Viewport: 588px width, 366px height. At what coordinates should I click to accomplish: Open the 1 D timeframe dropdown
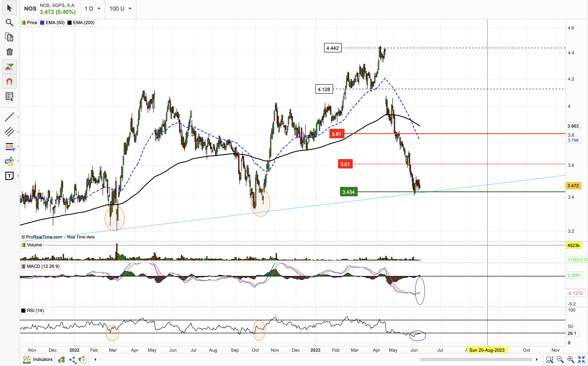(92, 9)
